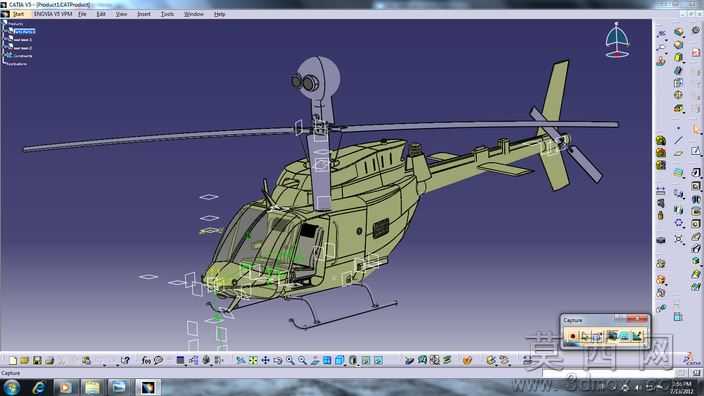704x396 pixels.
Task: Click the Select arrow tool on right
Action: pos(696,130)
